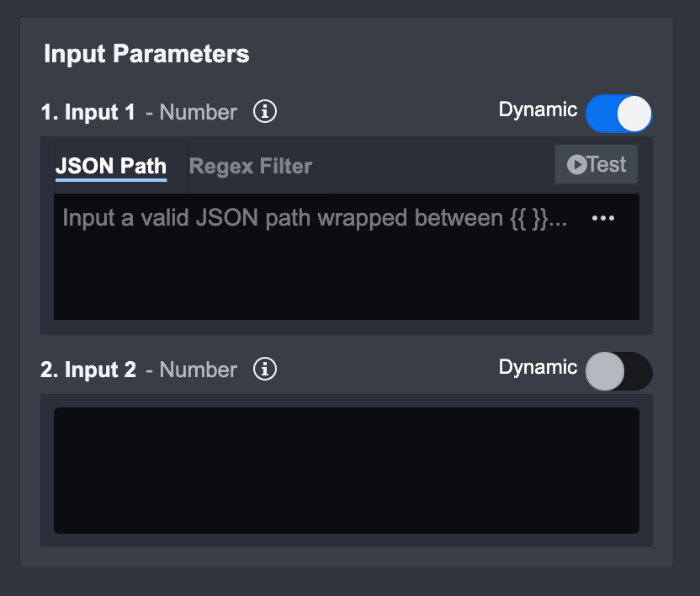Click the play icon on Test button
700x596 pixels.
(x=576, y=164)
